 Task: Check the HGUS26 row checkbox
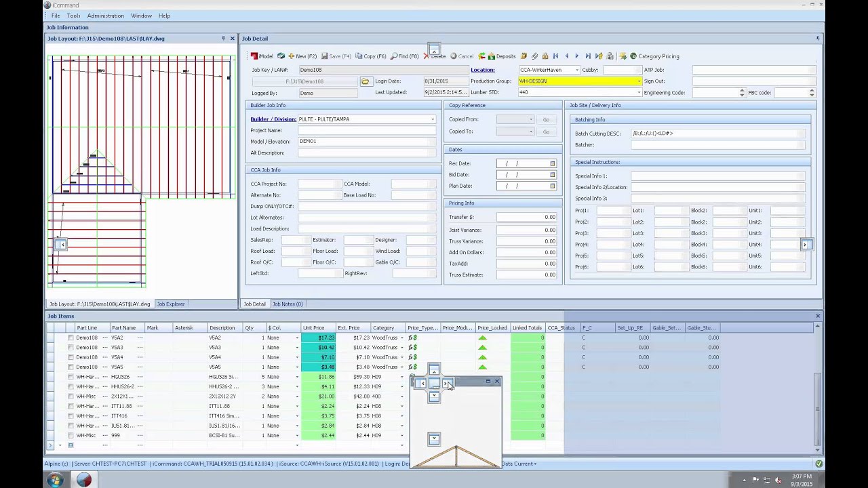click(71, 377)
